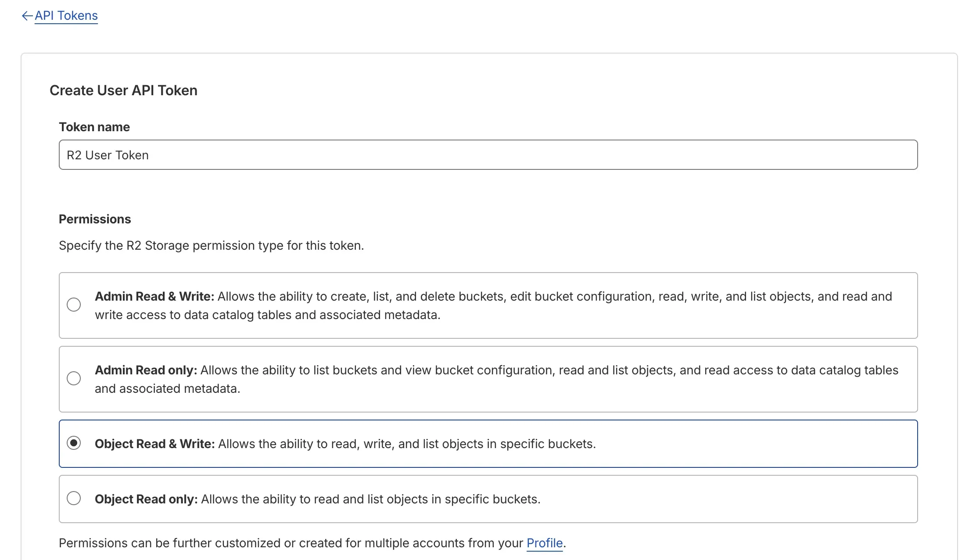Click the Permissions section label
The image size is (976, 560).
[x=95, y=219]
